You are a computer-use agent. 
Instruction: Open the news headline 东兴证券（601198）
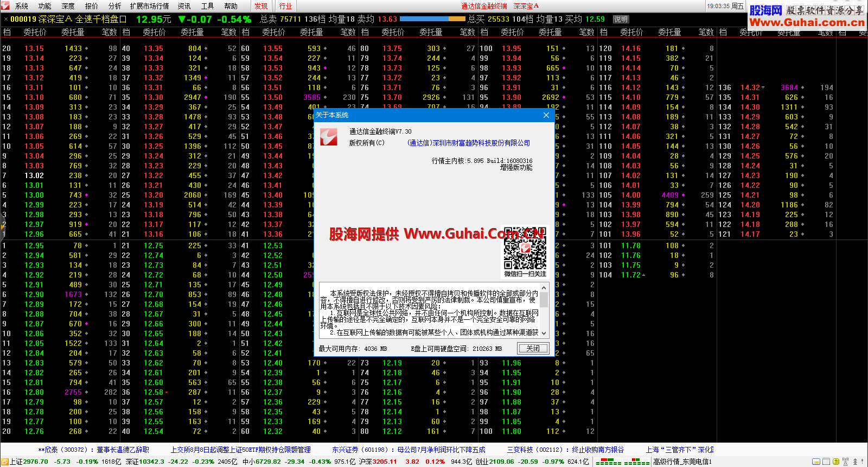[409, 450]
